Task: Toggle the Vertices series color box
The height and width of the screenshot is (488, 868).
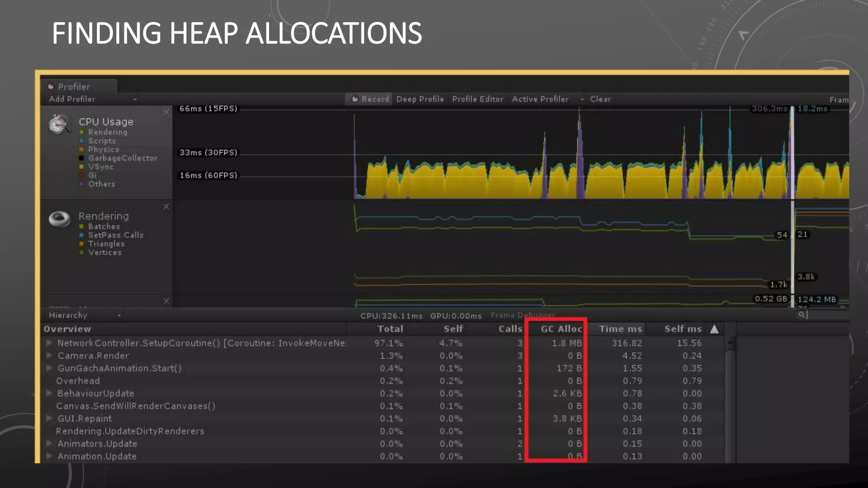Action: (x=81, y=252)
